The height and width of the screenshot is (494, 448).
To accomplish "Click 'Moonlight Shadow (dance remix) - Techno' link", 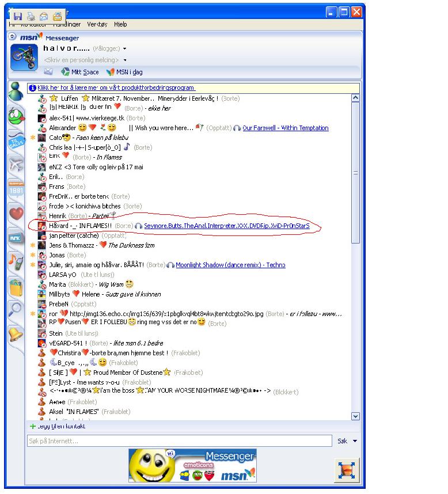I will coord(230,265).
